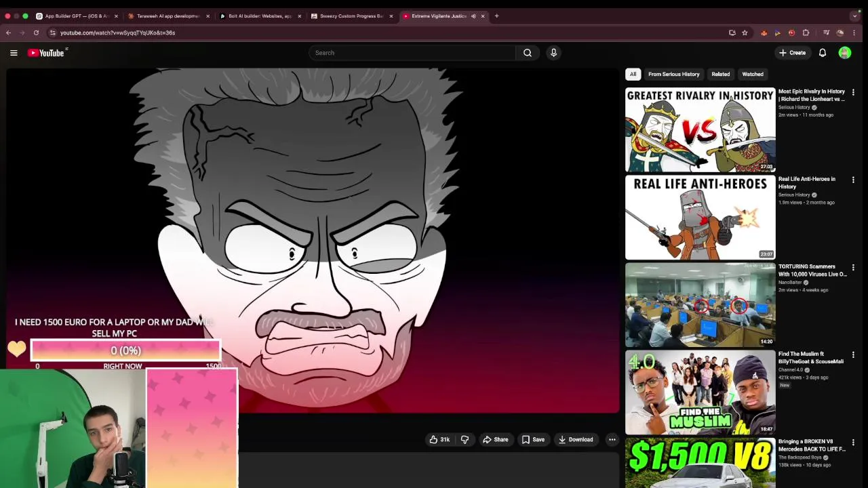Screen dimensions: 868x488
Task: Open a new browser tab
Action: 496,16
